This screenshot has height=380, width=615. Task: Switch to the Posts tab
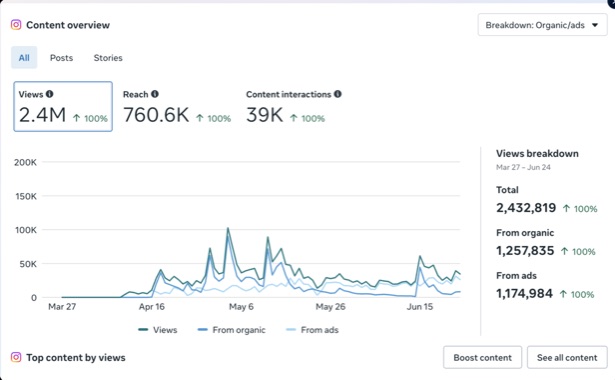61,58
